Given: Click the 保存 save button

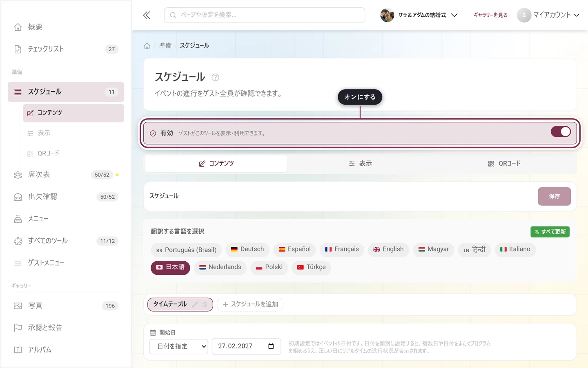Looking at the screenshot, I should point(554,196).
